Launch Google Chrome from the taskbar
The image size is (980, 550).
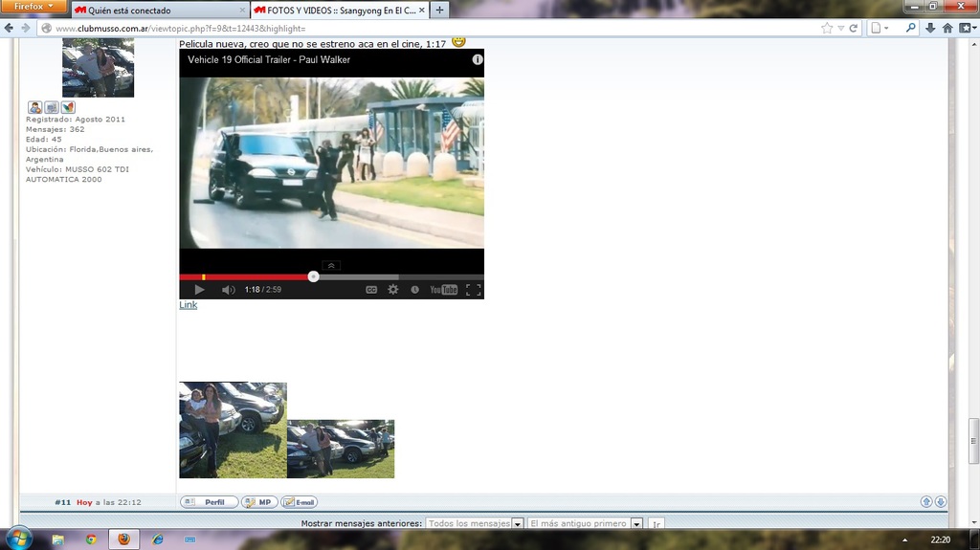91,539
